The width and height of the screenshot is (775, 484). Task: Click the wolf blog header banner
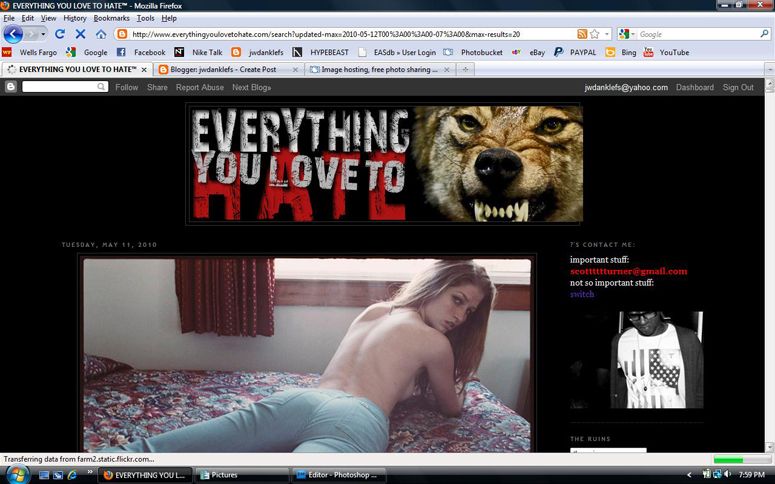[x=384, y=164]
